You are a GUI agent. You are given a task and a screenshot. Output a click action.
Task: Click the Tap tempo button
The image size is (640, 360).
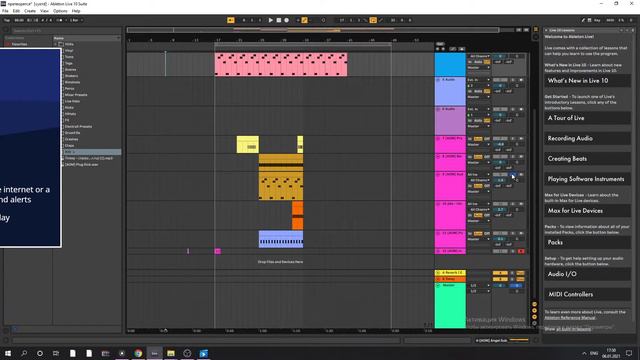click(7, 20)
